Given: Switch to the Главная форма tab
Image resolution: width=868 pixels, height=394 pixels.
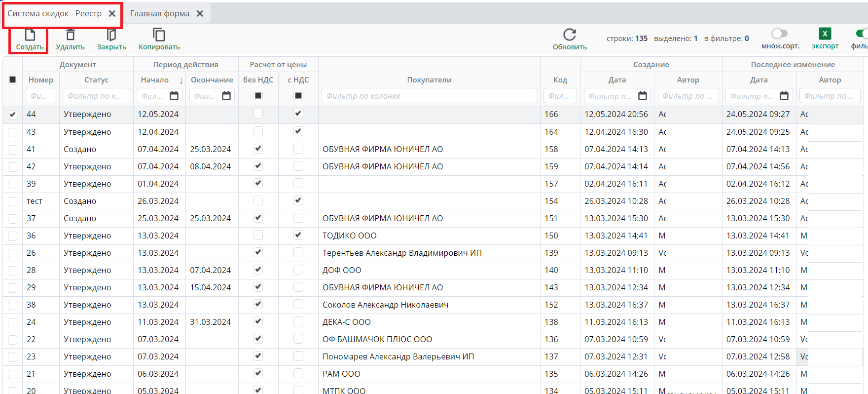Looking at the screenshot, I should (x=159, y=14).
